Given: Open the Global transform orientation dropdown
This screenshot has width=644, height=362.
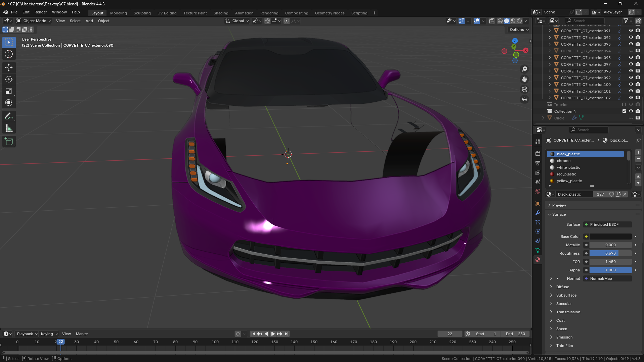Looking at the screenshot, I should tap(238, 21).
